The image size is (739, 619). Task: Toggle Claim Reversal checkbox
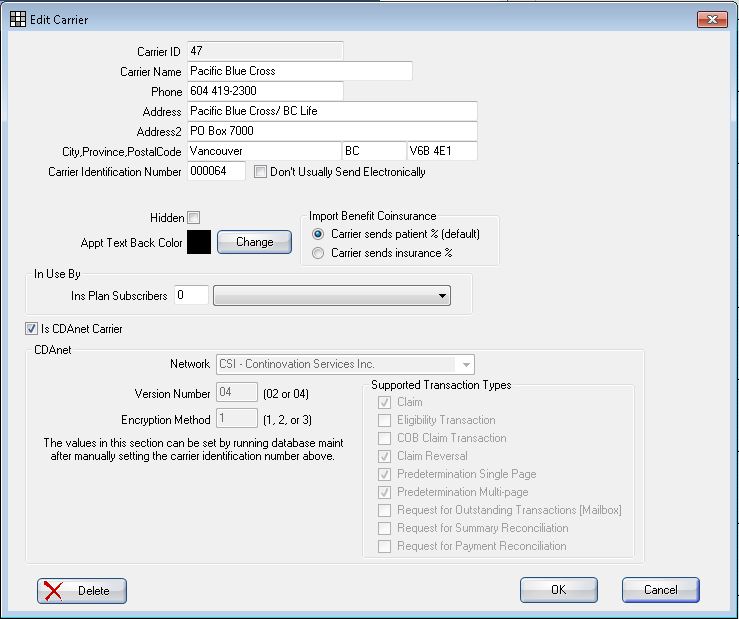(385, 456)
